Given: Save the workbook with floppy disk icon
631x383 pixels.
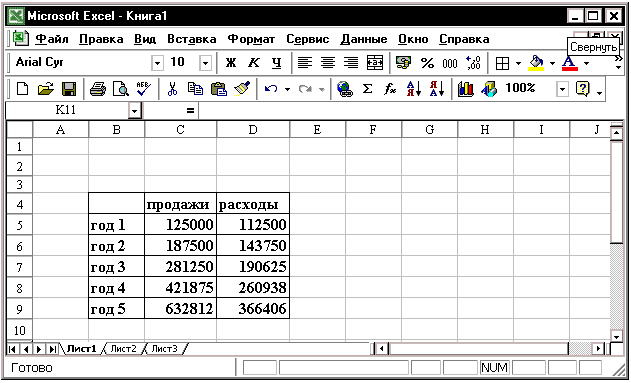Looking at the screenshot, I should click(x=69, y=89).
